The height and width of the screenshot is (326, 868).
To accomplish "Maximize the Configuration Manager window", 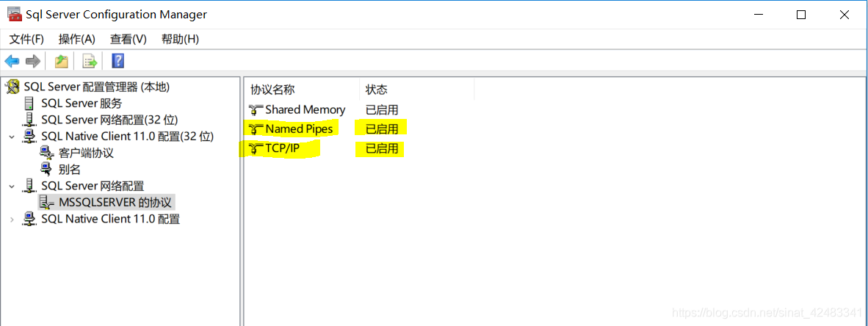I will pyautogui.click(x=801, y=15).
